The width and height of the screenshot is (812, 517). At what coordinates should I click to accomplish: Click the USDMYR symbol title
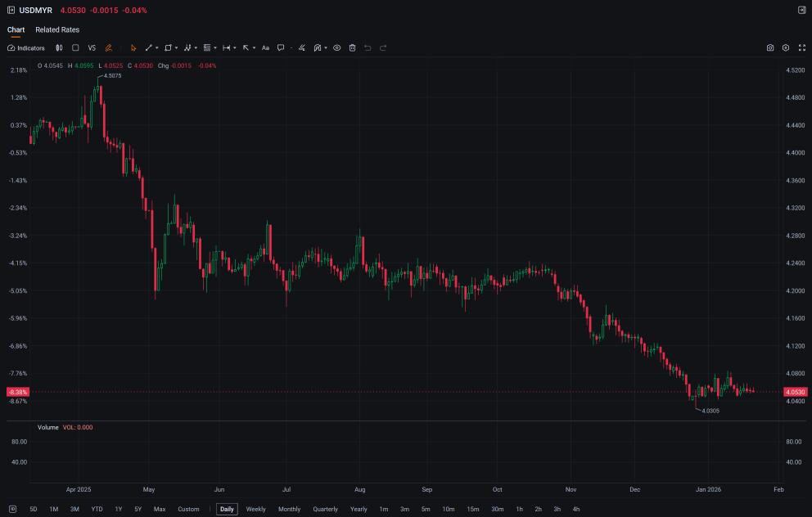point(36,11)
